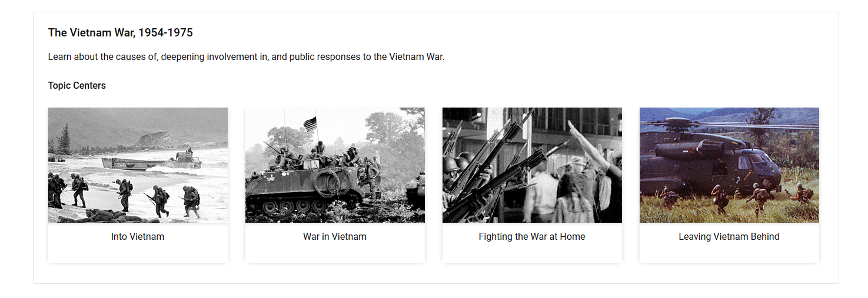868x298 pixels.
Task: Open the Leaving Vietnam Behind helicopter photo
Action: click(729, 165)
